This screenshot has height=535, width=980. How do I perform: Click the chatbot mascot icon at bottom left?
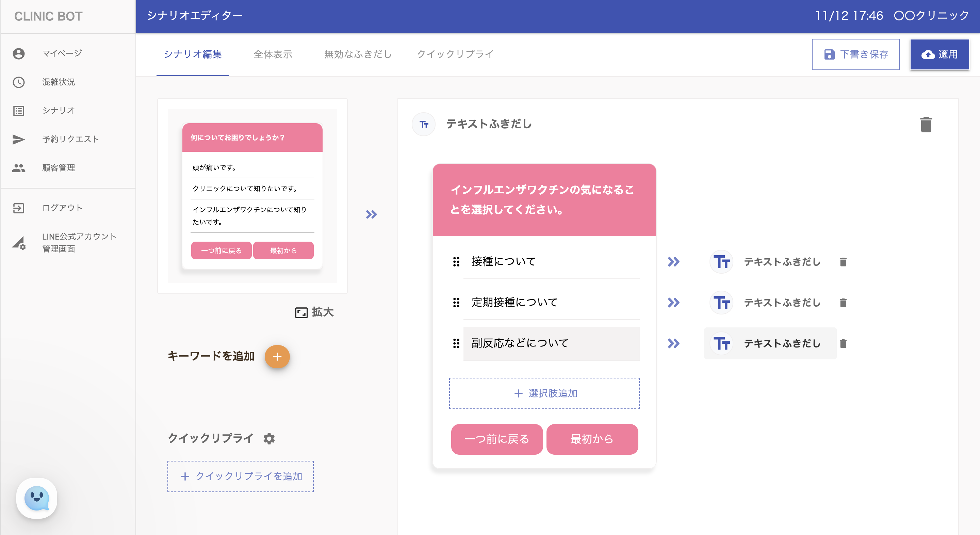(x=36, y=498)
